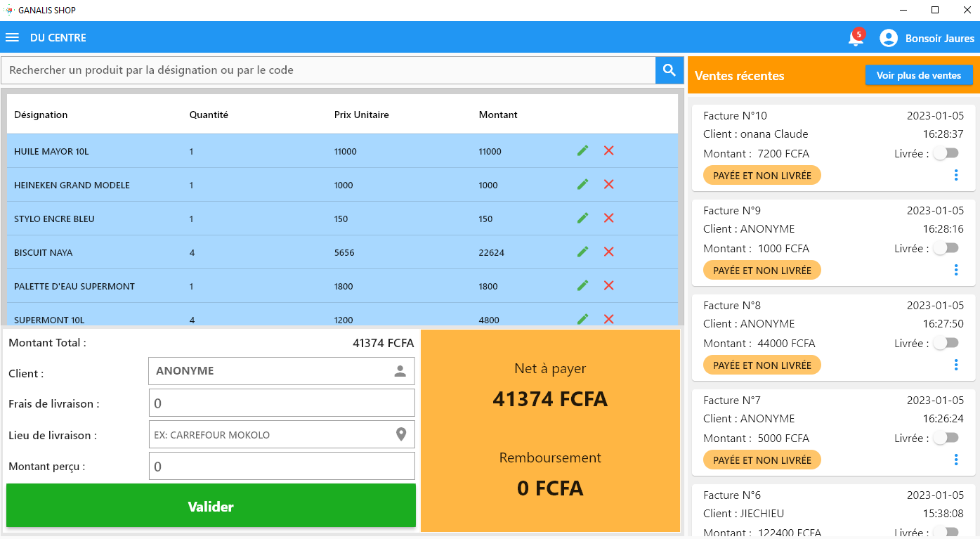
Task: Open notifications bell with 5 alerts
Action: click(856, 38)
